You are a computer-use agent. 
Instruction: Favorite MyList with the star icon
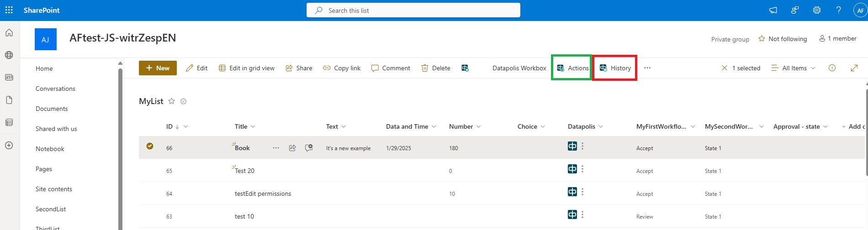pyautogui.click(x=172, y=101)
